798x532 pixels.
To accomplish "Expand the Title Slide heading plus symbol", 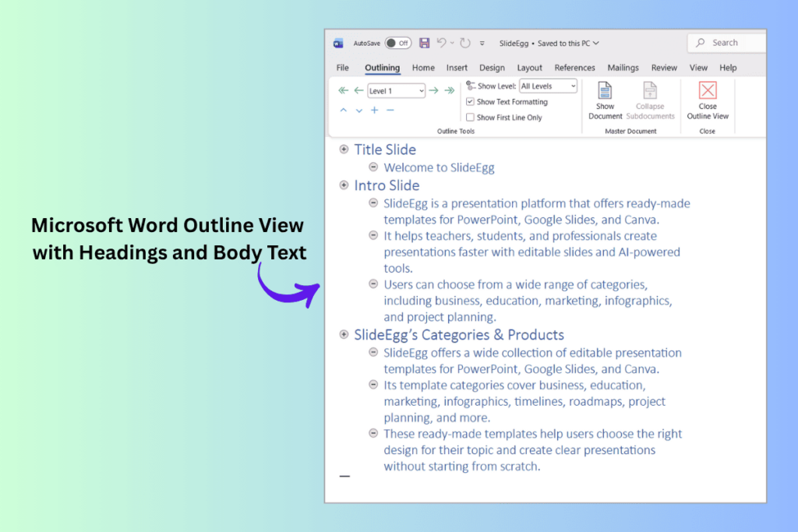I will pyautogui.click(x=344, y=149).
